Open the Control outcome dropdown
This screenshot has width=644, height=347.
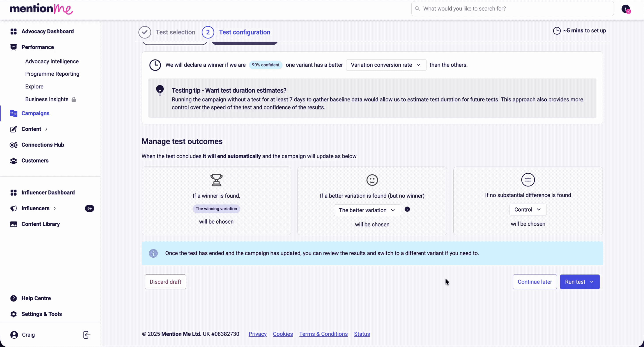point(528,209)
